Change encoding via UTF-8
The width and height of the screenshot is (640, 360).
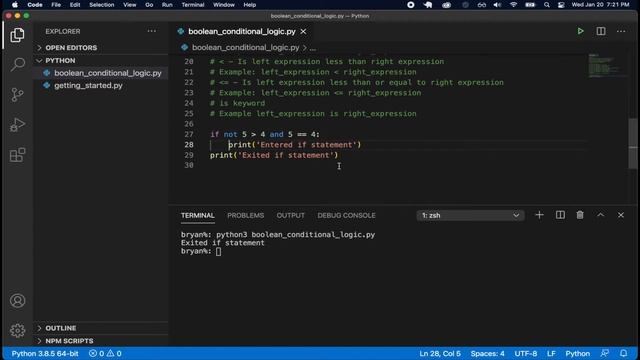(525, 353)
